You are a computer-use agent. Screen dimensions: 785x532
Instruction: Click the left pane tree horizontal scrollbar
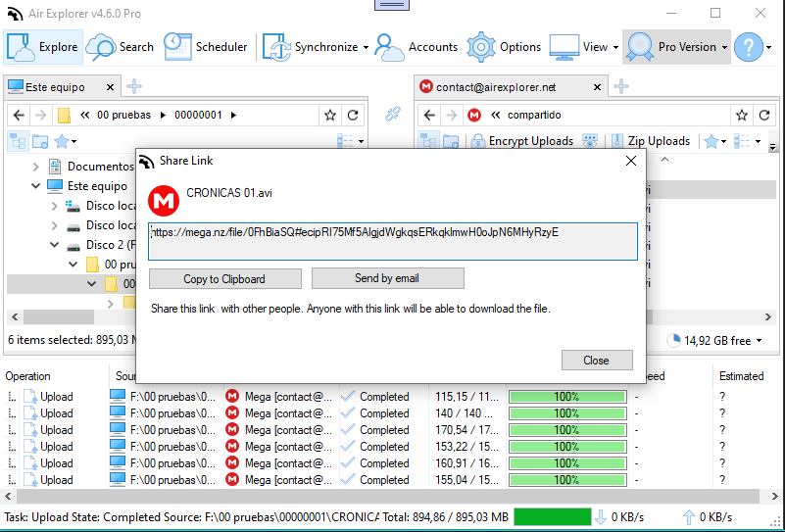click(x=59, y=316)
